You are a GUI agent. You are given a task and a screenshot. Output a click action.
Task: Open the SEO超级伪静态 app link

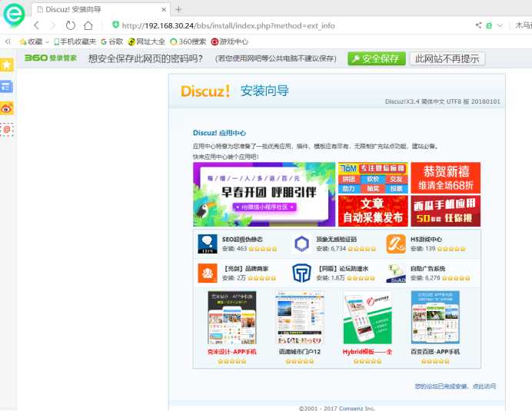tap(242, 240)
